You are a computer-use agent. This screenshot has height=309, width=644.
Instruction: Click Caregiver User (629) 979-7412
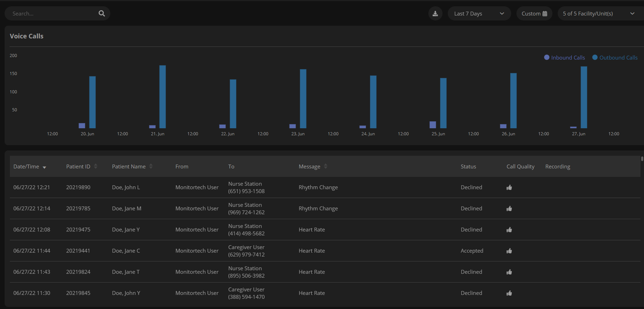point(246,251)
